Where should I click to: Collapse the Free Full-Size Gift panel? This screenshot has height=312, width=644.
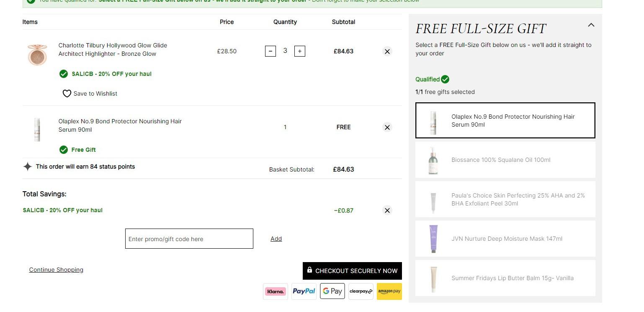click(x=591, y=25)
